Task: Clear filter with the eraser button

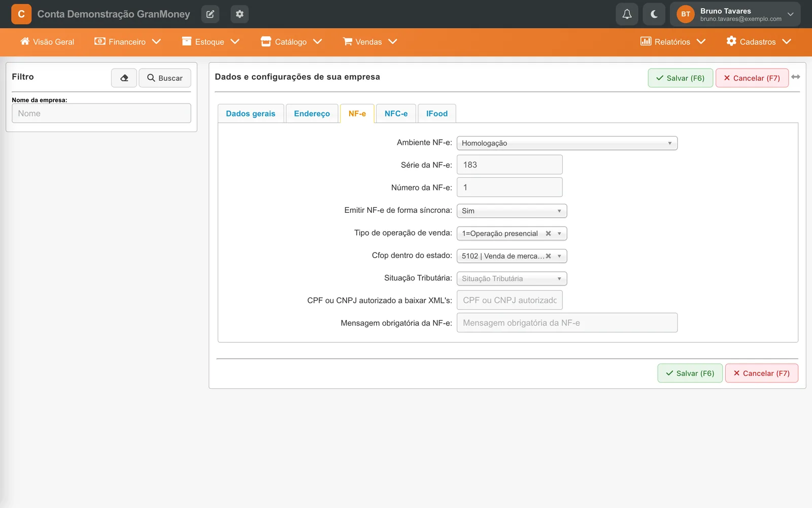Action: [x=124, y=78]
